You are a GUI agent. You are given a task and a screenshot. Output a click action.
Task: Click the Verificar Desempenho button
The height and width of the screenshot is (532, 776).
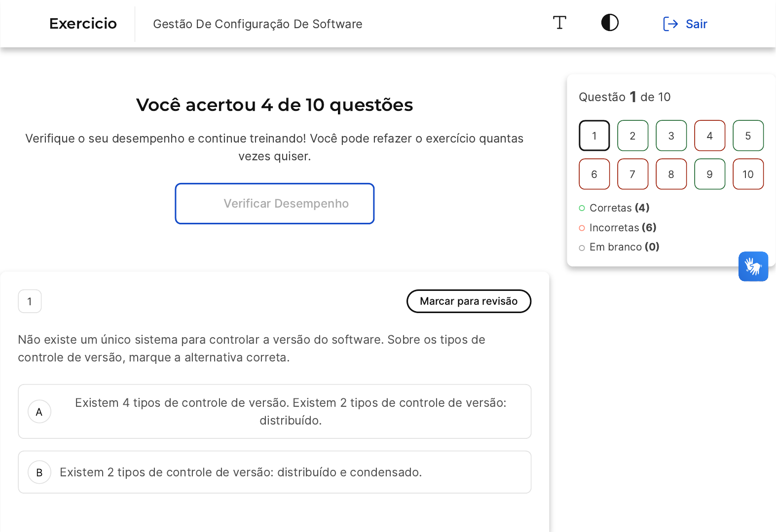(x=275, y=204)
